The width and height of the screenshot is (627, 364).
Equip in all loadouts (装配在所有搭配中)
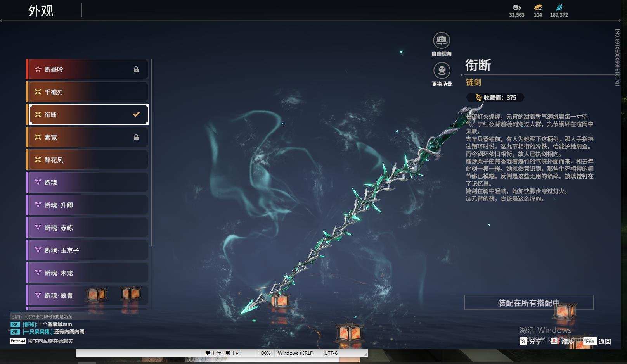tap(529, 302)
